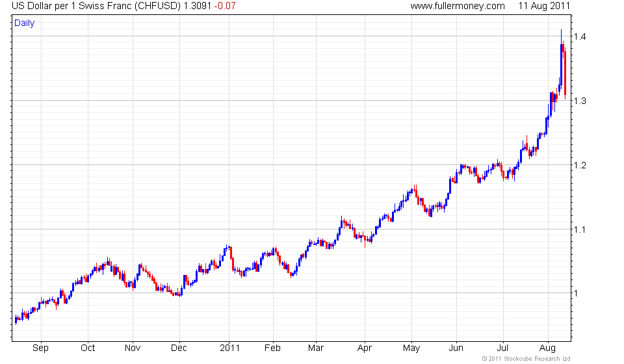Click the Oct x-axis month label
Image resolution: width=624 pixels, height=364 pixels.
(88, 348)
